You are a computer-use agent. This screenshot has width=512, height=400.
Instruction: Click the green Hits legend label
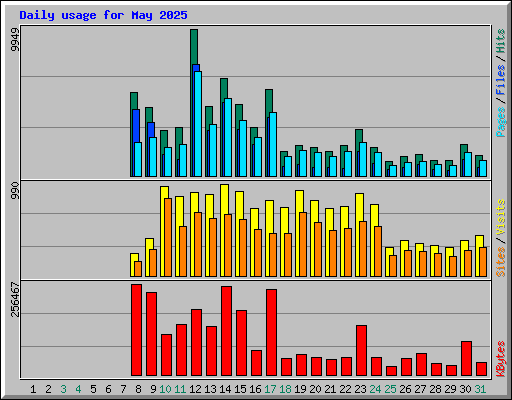(501, 41)
